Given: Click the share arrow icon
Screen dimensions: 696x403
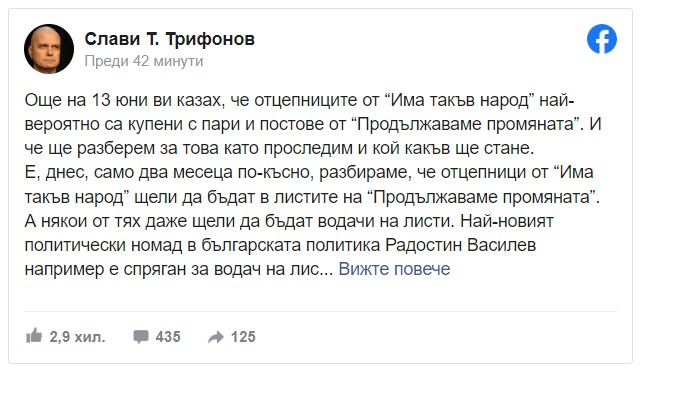Looking at the screenshot, I should tap(215, 337).
